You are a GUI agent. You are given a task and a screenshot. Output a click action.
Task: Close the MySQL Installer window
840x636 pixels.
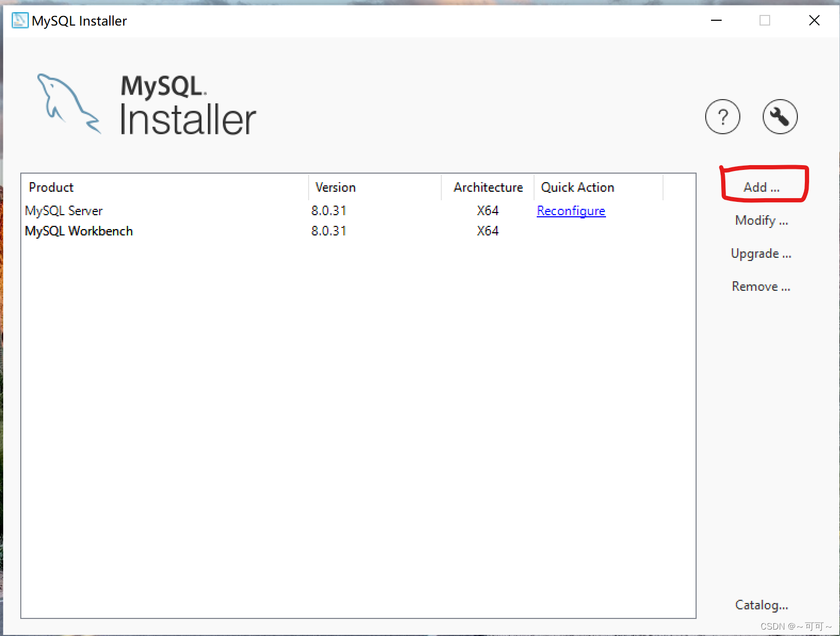(814, 21)
